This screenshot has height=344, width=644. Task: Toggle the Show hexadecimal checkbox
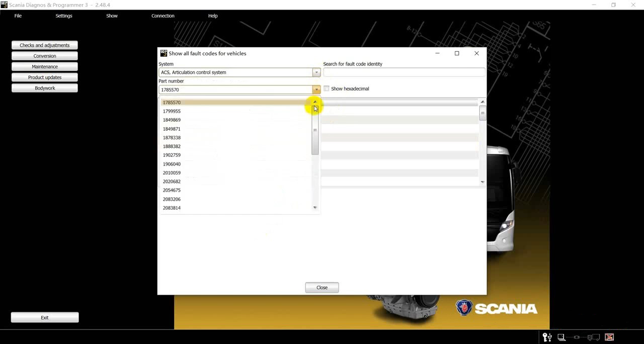[327, 89]
